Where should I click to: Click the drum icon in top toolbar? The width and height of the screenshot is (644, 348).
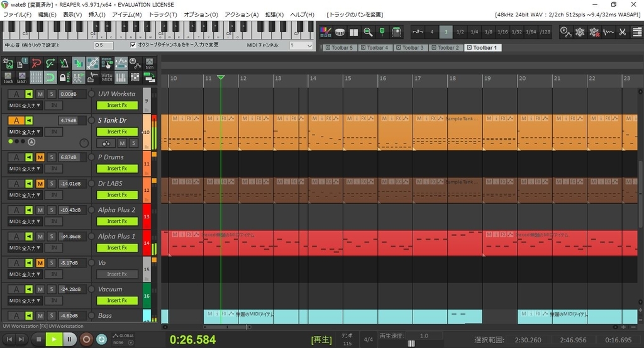[340, 32]
